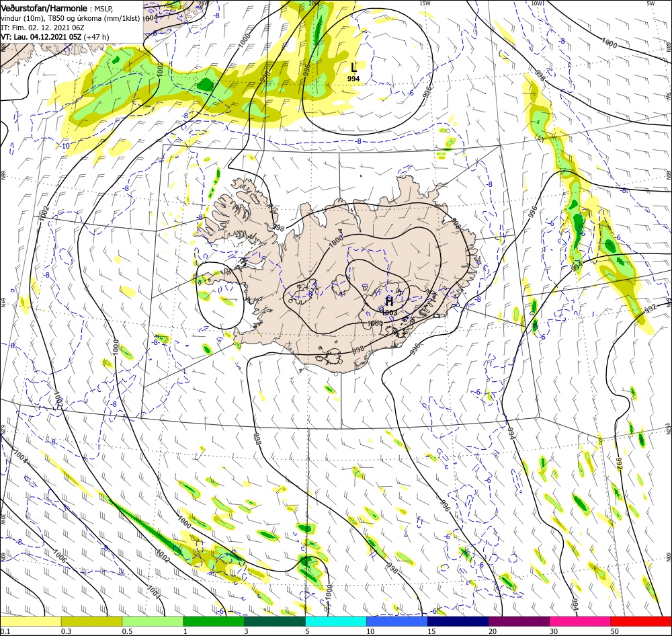Click the 10 legend value
The height and width of the screenshot is (636, 672).
coord(370,631)
